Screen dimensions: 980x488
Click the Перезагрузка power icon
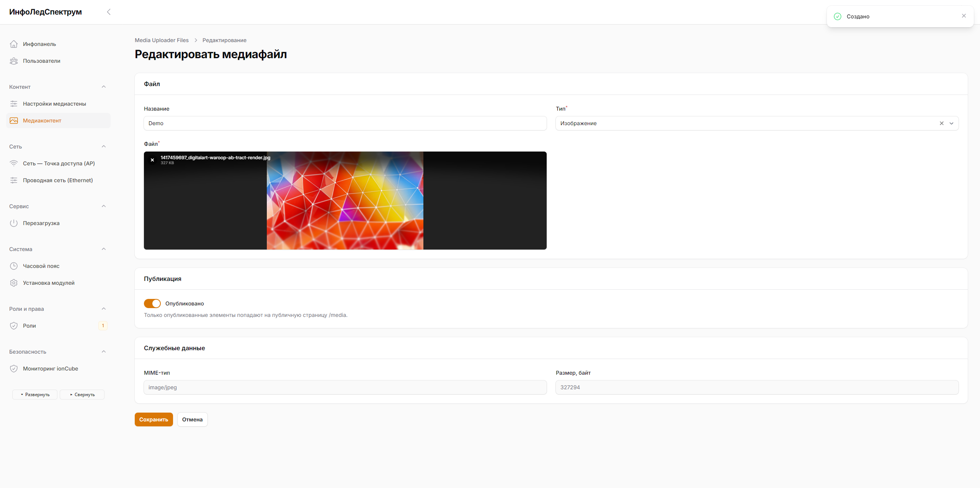(14, 223)
